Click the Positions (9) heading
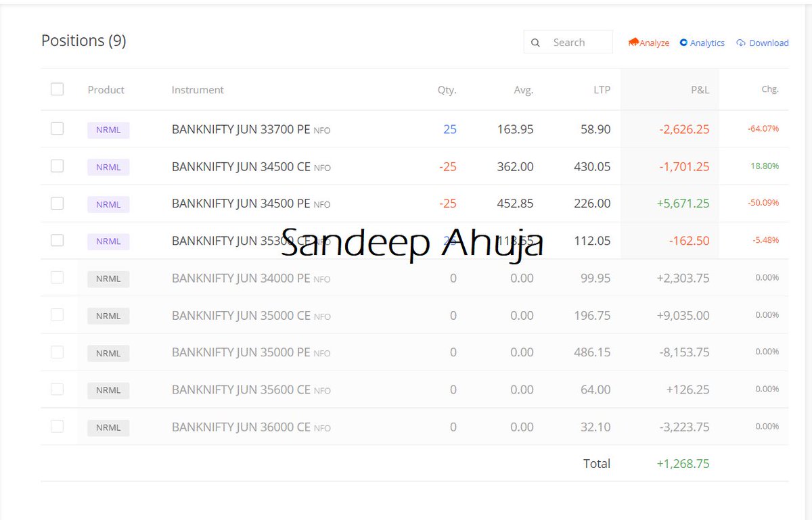The width and height of the screenshot is (812, 520). [84, 41]
